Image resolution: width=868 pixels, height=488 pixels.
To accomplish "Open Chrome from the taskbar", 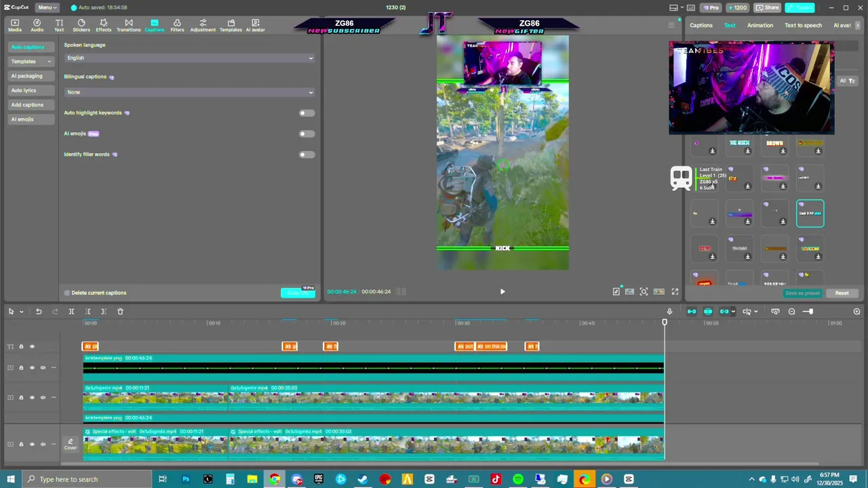I will click(x=274, y=479).
